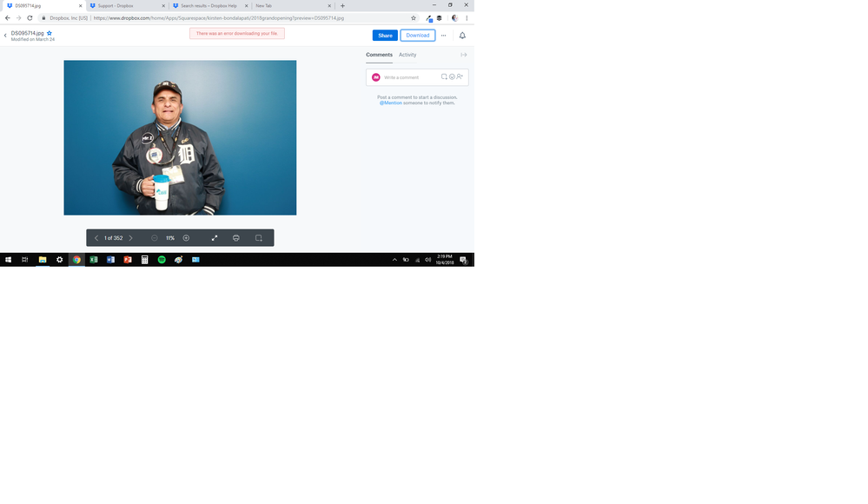This screenshot has width=868, height=504.
Task: Open the Chrome three-dot menu
Action: point(467,18)
